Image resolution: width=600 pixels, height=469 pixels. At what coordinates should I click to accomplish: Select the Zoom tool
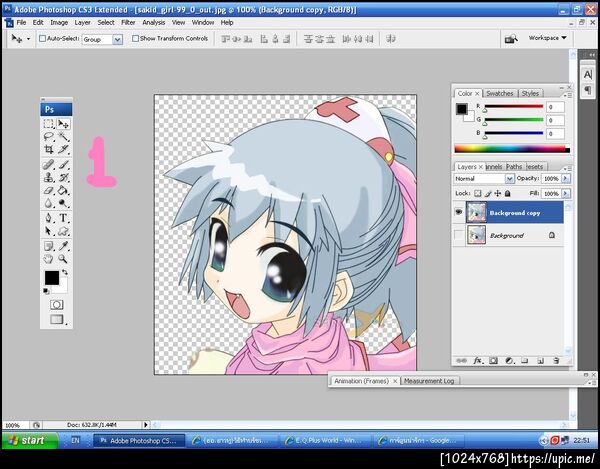point(63,259)
